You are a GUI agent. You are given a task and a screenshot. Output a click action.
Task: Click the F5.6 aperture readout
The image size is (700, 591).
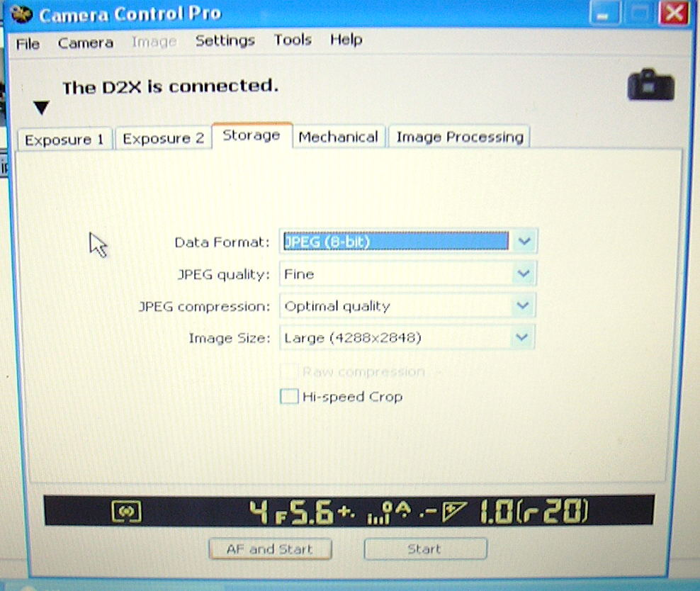[305, 512]
